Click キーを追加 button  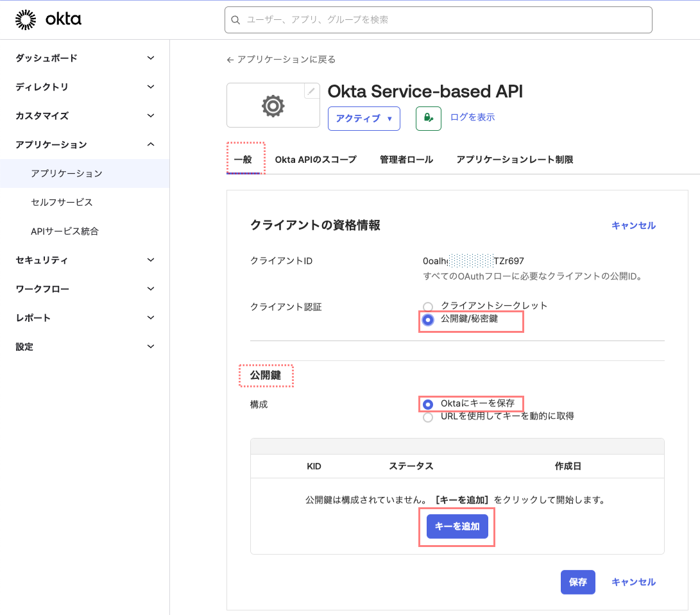457,527
